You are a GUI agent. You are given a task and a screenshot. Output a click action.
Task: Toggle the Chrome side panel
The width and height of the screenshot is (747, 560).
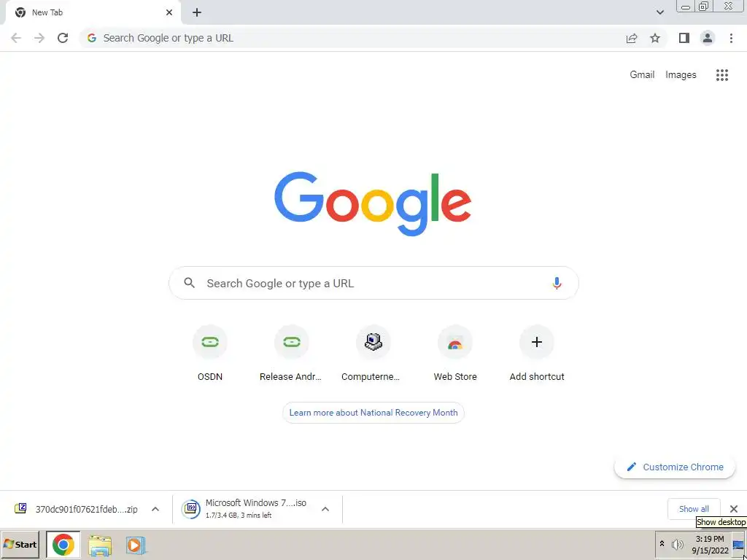[x=684, y=38]
